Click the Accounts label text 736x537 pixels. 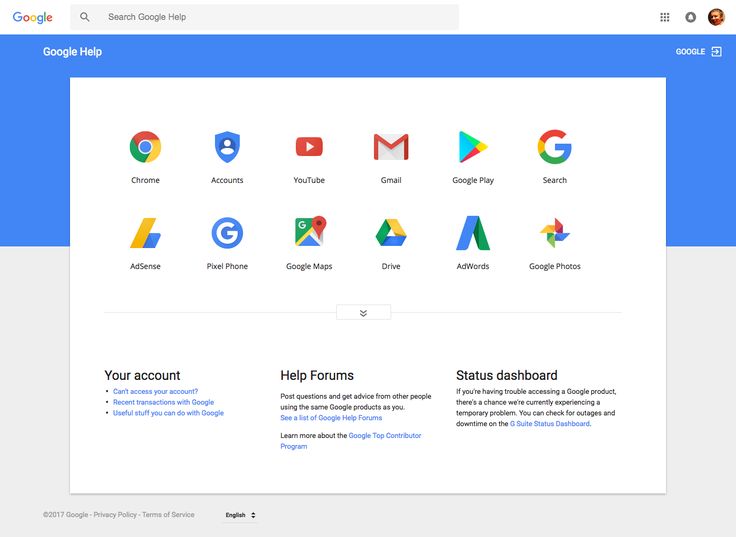tap(227, 180)
